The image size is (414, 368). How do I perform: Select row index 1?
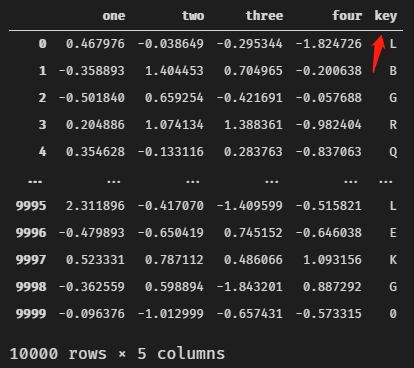click(x=42, y=71)
